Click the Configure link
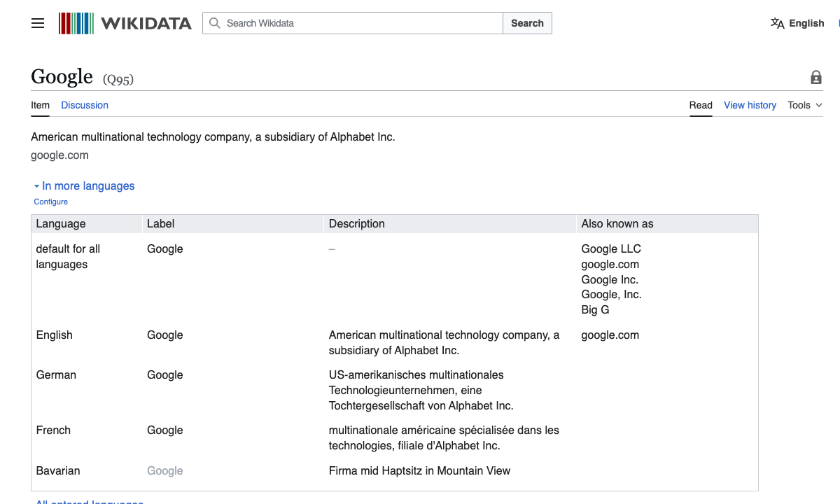Image resolution: width=840 pixels, height=504 pixels. [x=51, y=202]
